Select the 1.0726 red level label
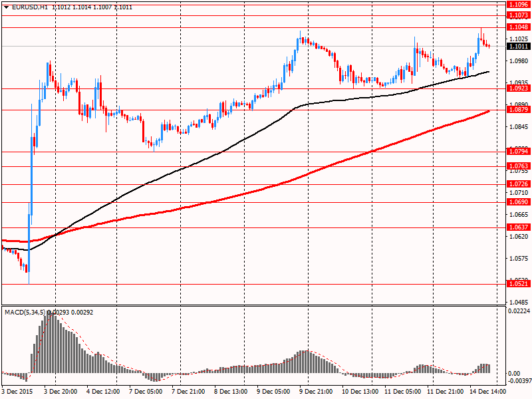This screenshot has width=532, height=399. pyautogui.click(x=519, y=184)
